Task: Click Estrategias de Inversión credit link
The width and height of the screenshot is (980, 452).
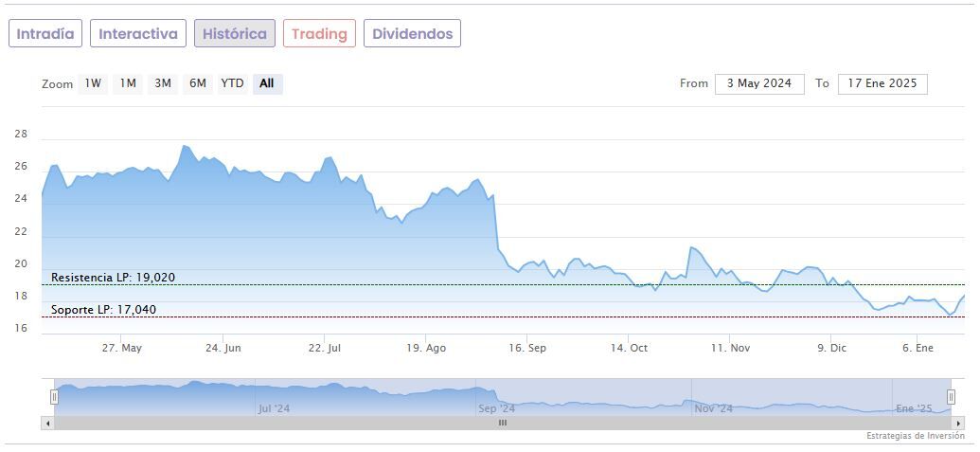Action: click(x=915, y=436)
